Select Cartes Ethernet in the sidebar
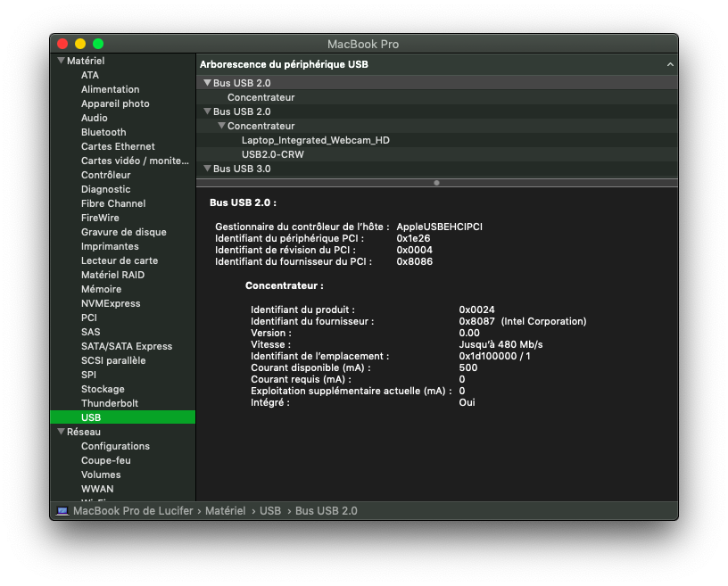The height and width of the screenshot is (586, 728). click(118, 146)
